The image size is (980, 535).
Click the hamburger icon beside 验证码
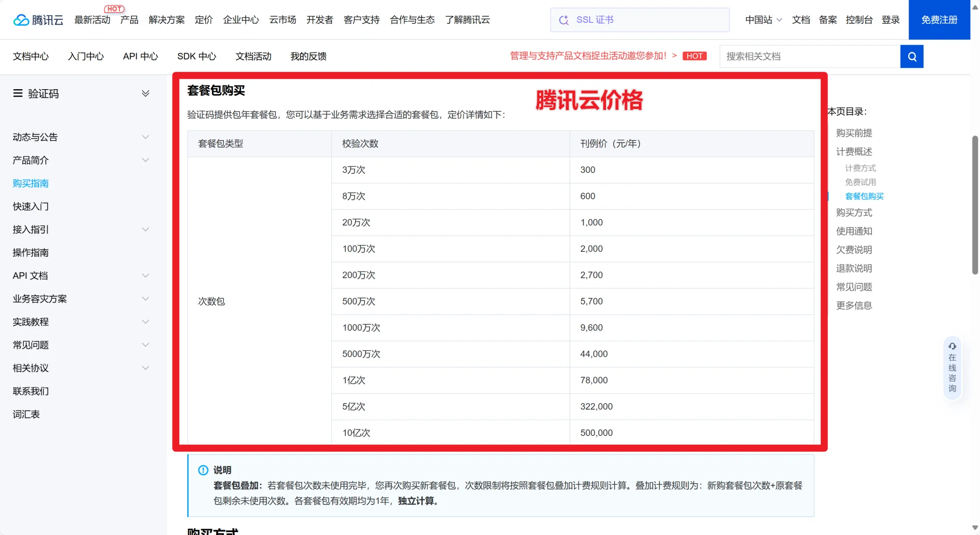[18, 93]
